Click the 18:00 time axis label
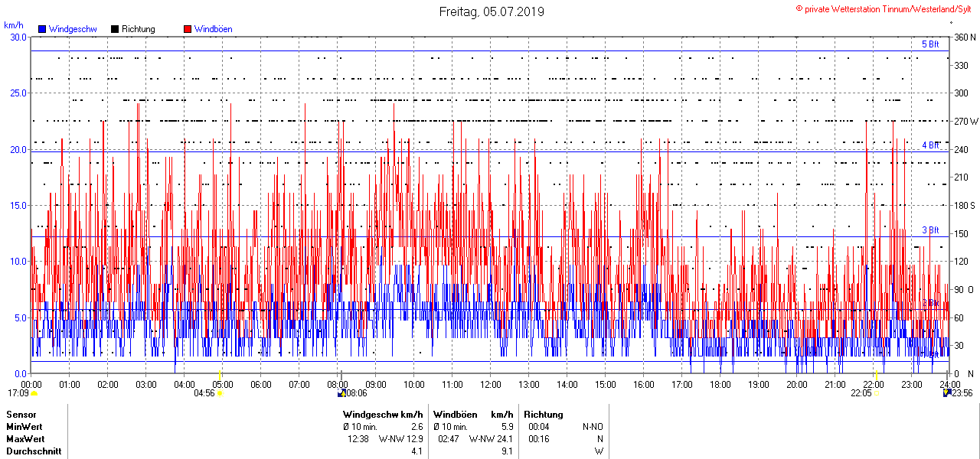The image size is (980, 459). coord(720,384)
